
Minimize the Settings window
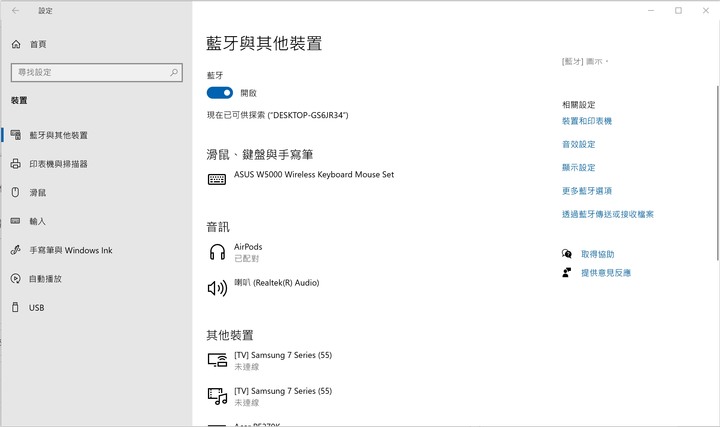(x=651, y=10)
